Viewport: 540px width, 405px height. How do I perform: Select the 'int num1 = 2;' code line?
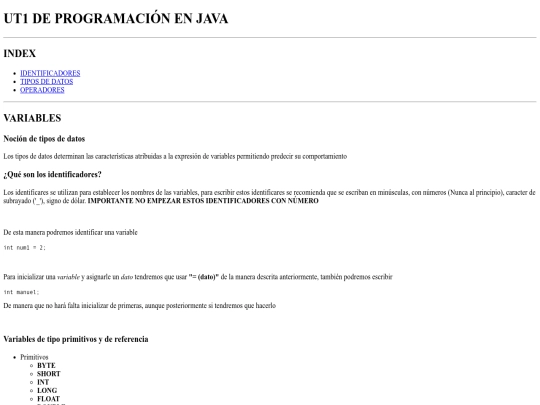[24, 248]
